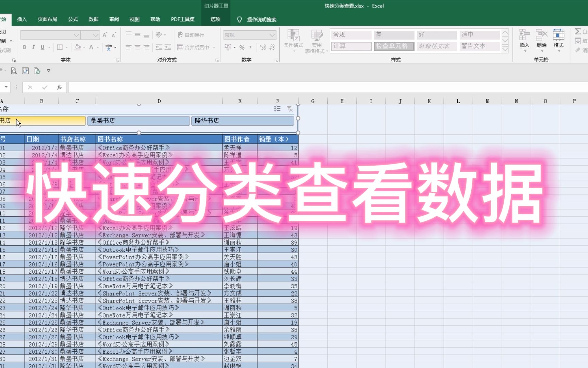Open the Name Box dropdown arrow

6,88
